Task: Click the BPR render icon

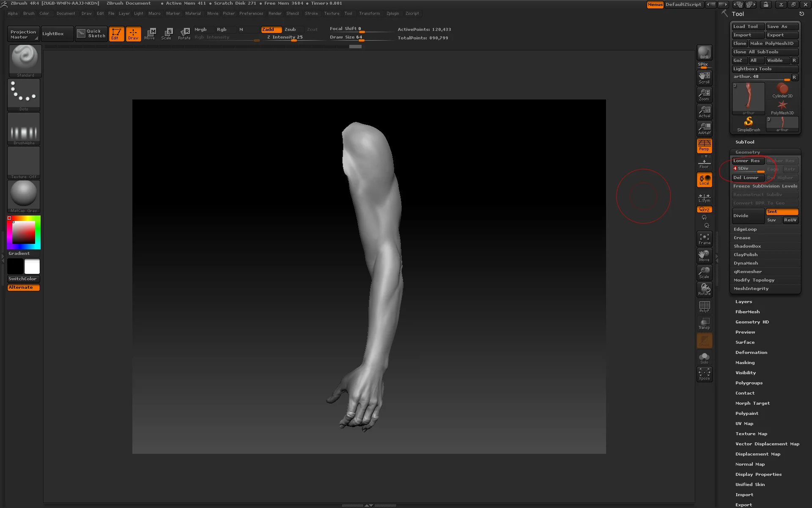Action: tap(704, 52)
